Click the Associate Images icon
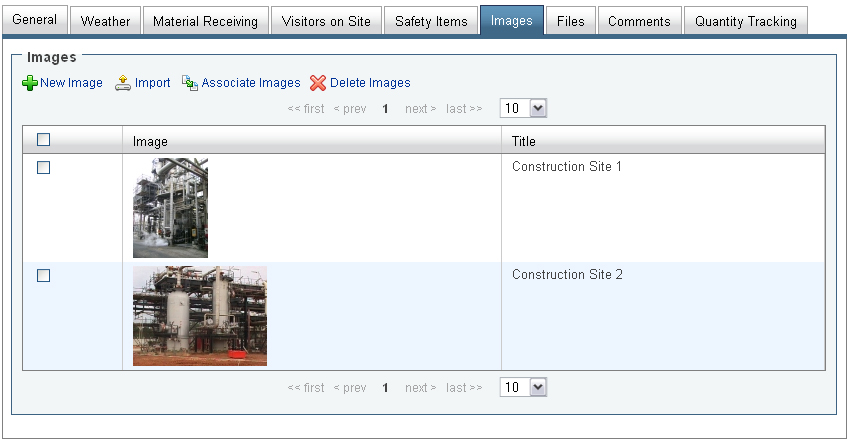 pos(190,83)
